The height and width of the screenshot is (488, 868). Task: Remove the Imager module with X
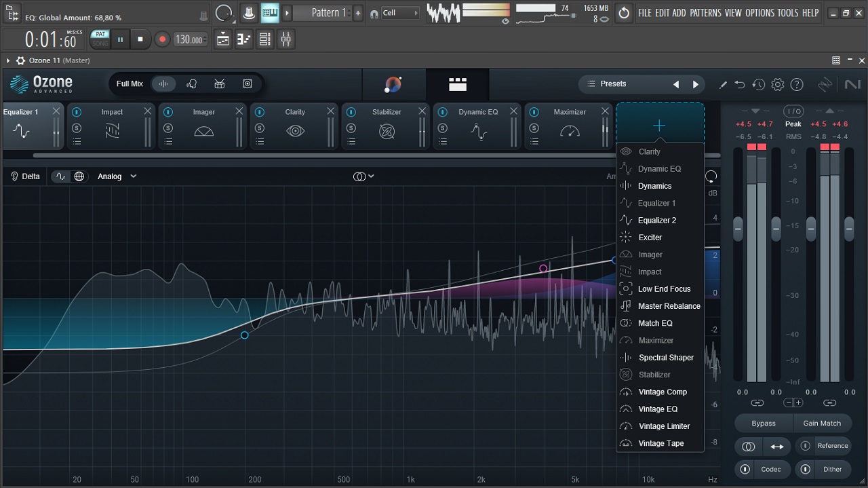(x=239, y=111)
